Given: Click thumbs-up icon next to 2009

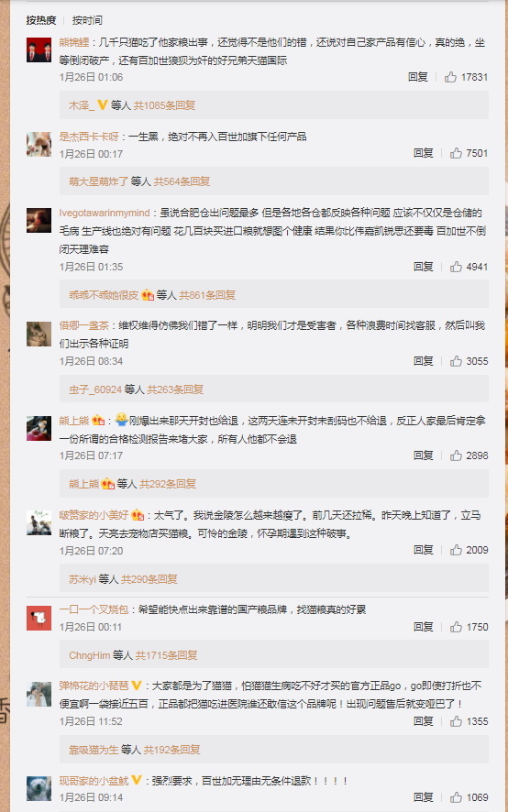Looking at the screenshot, I should [x=456, y=550].
